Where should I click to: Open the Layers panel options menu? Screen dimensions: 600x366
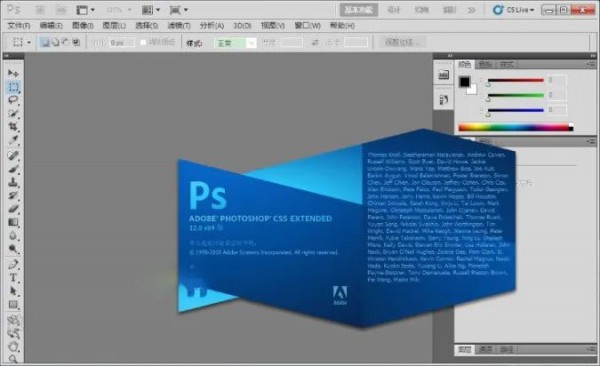point(590,350)
